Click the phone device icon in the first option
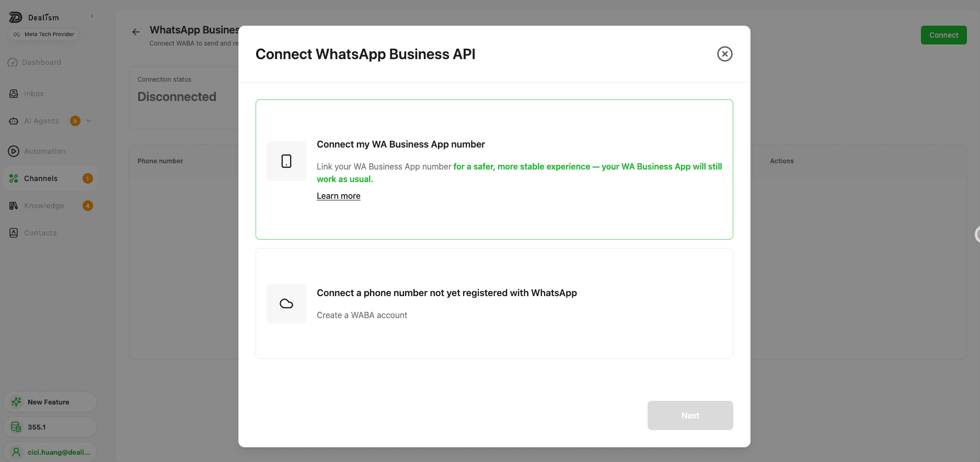 tap(286, 161)
